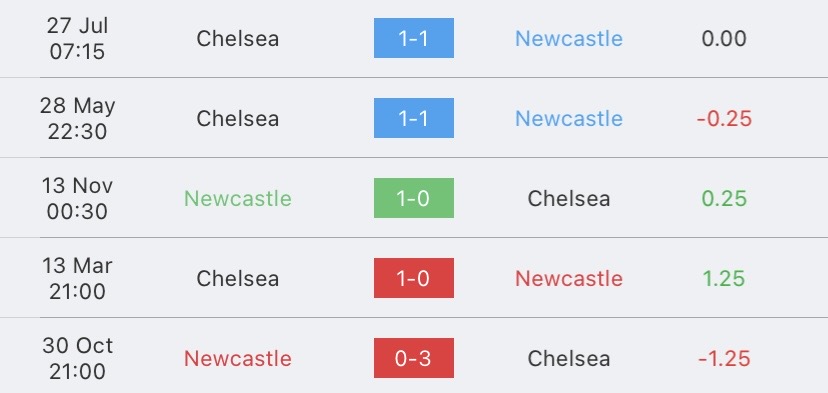The width and height of the screenshot is (828, 393).
Task: Open red Newcastle in the 30 Oct row
Action: [238, 359]
